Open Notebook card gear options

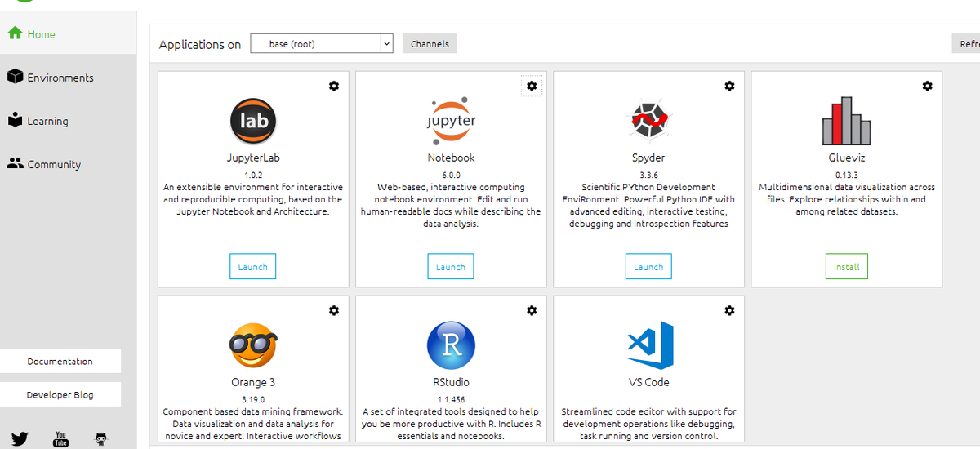pyautogui.click(x=532, y=86)
